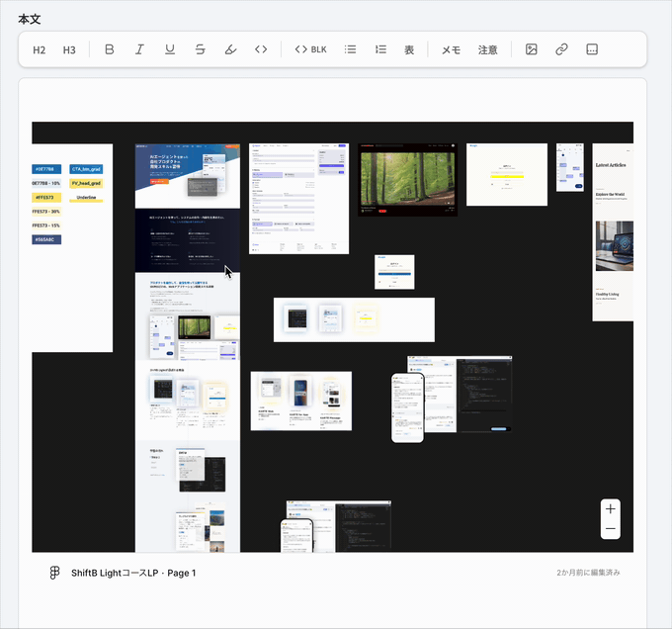Screen dimensions: 672x629
Task: Insert a 注意 warning block
Action: [x=488, y=49]
